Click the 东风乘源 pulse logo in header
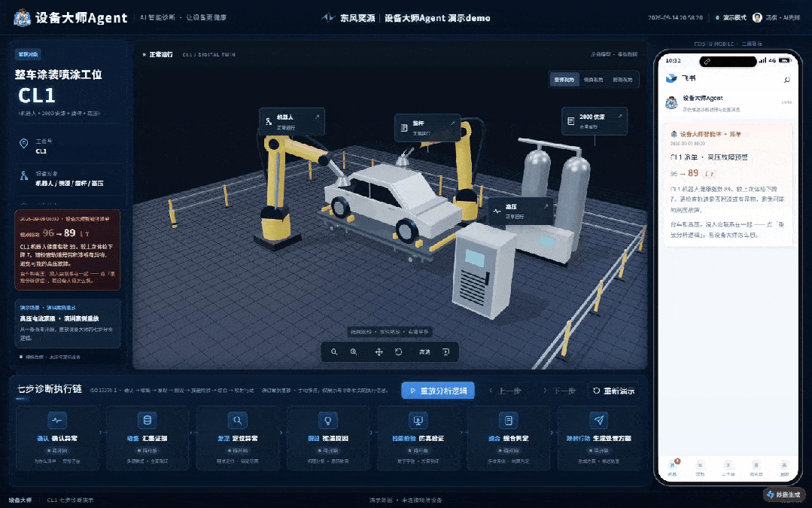This screenshot has height=508, width=812. (x=328, y=17)
